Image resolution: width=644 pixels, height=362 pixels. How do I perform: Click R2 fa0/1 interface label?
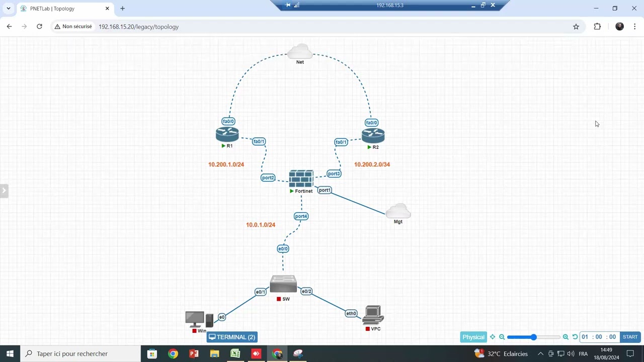click(x=341, y=142)
